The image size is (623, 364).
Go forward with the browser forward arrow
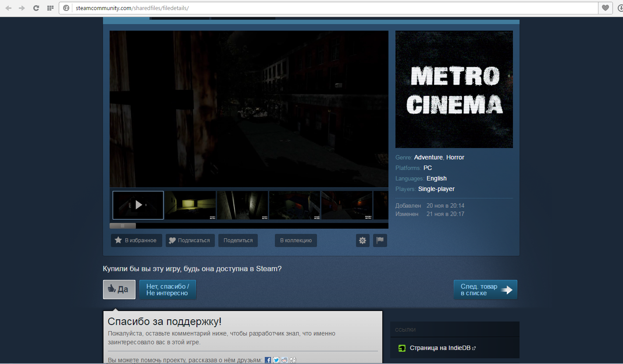pos(22,8)
